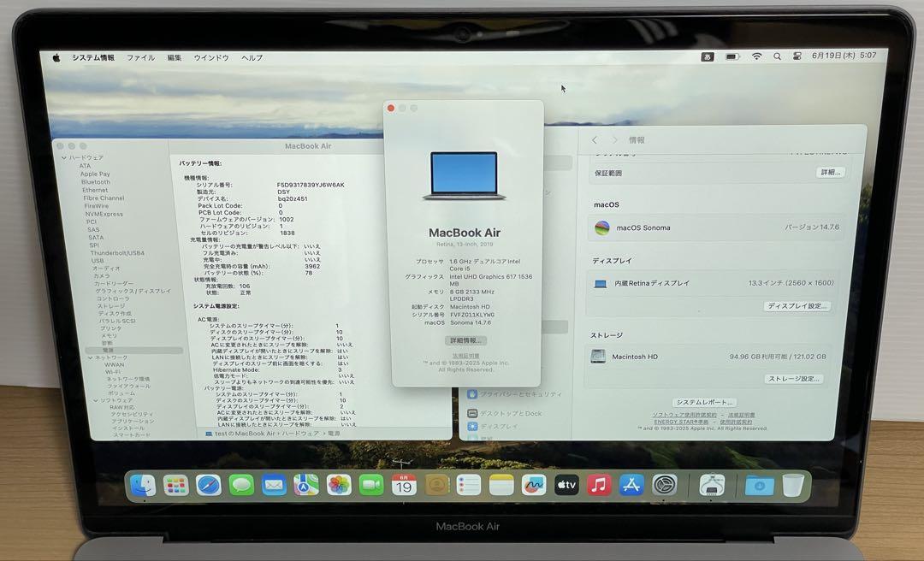Open the Mail app in the Dock
The height and width of the screenshot is (561, 924).
tap(274, 485)
